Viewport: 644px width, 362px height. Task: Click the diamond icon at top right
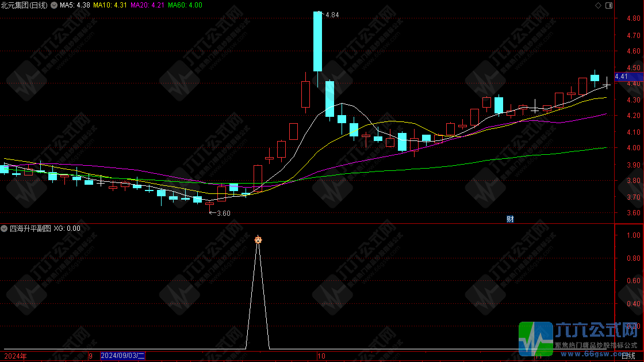point(598,5)
